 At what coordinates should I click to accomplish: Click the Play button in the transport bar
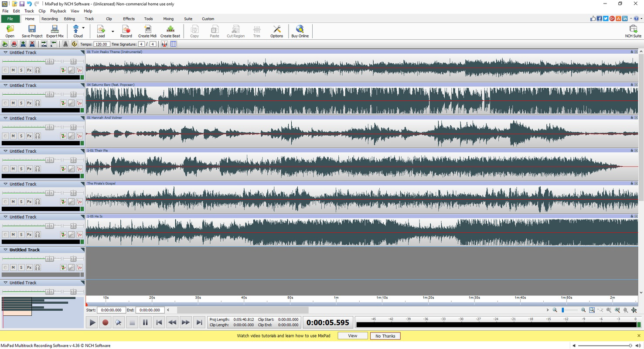tap(92, 322)
